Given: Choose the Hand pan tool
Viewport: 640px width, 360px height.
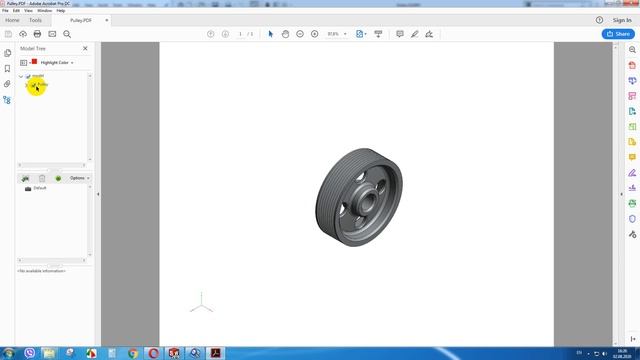Looking at the screenshot, I should coord(285,34).
